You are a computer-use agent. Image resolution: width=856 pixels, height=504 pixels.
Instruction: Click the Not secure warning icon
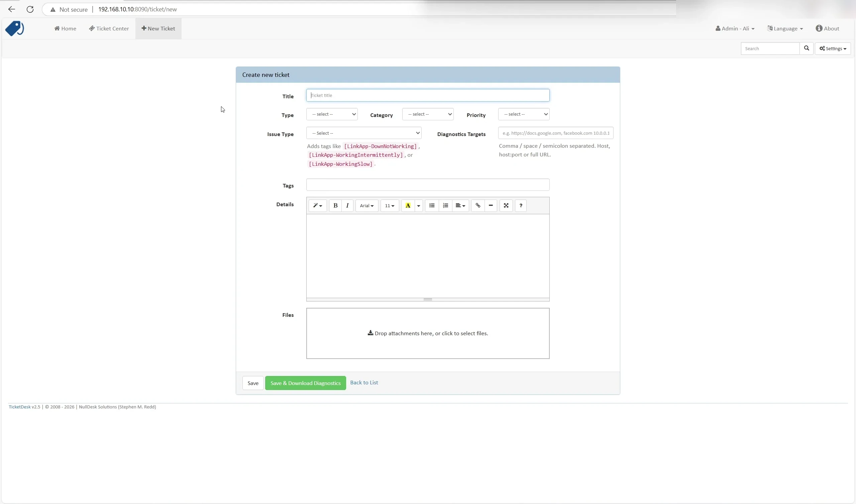53,9
